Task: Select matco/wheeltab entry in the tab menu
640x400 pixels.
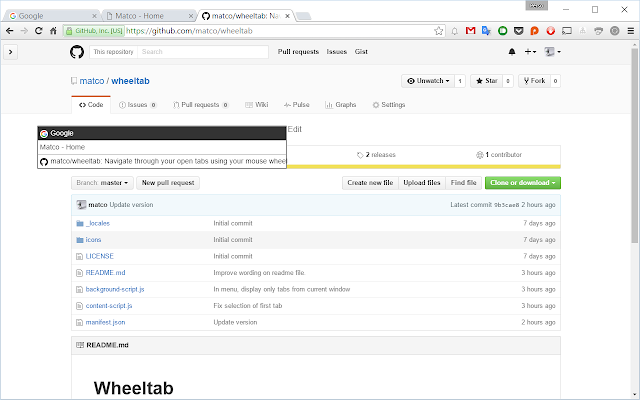Action: point(162,161)
